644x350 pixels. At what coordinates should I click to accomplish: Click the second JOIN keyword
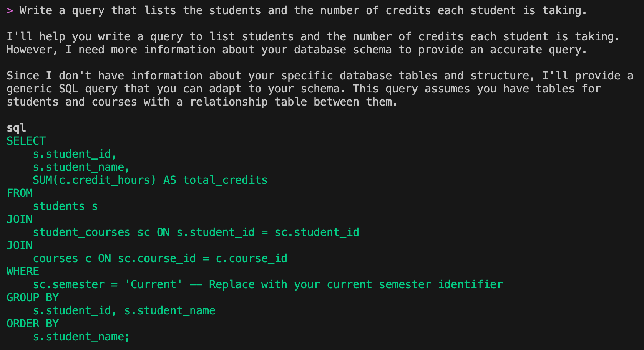pos(20,245)
